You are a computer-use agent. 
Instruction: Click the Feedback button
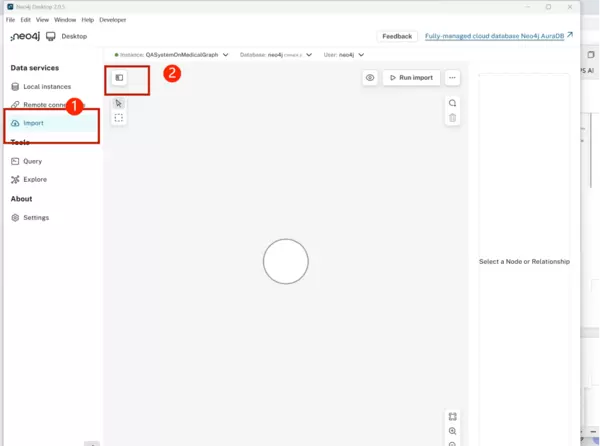tap(397, 36)
